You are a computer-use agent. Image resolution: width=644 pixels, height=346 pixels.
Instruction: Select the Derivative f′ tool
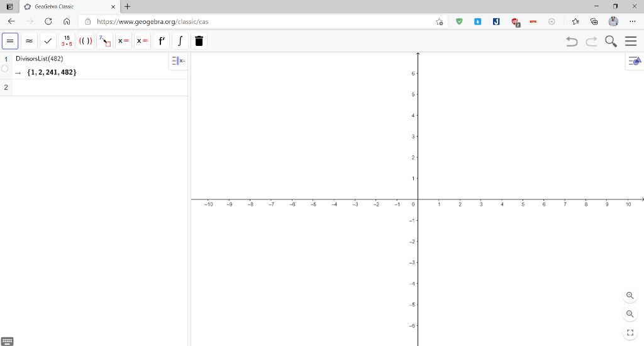162,41
